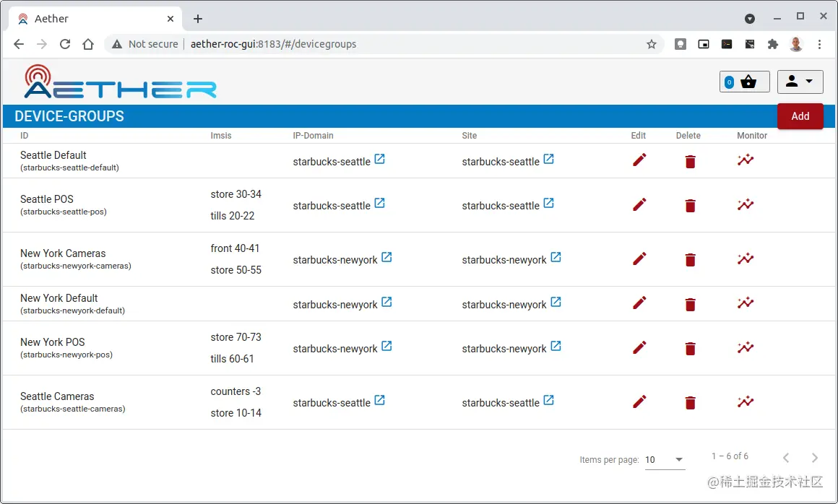The image size is (838, 504).
Task: Edit the New York Cameras group
Action: tap(639, 259)
